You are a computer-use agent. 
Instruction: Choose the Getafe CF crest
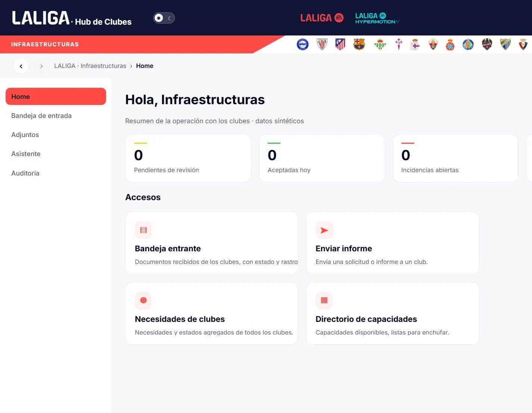tap(468, 44)
